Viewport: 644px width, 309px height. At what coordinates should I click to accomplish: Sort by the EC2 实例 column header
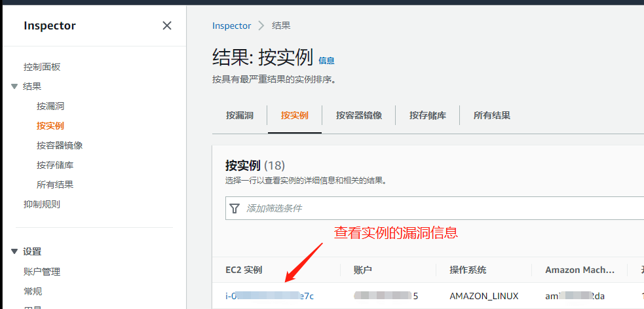click(244, 270)
